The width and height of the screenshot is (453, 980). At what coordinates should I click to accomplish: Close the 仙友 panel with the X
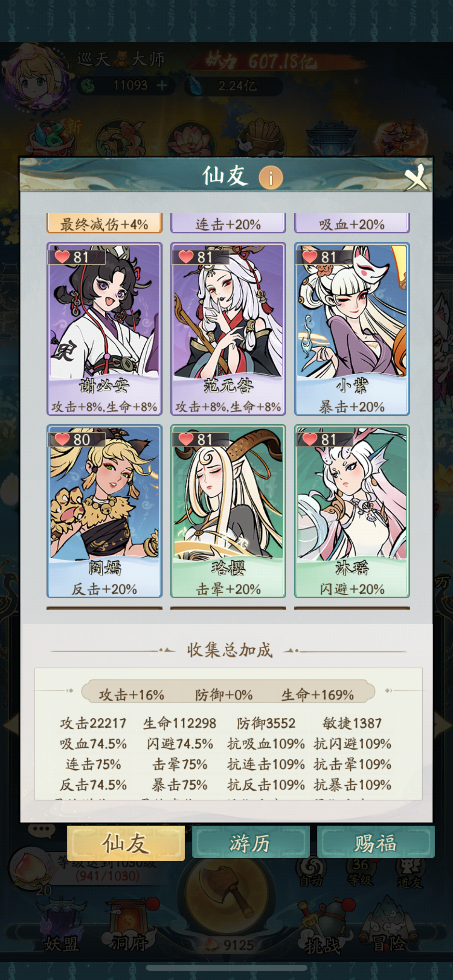click(416, 177)
